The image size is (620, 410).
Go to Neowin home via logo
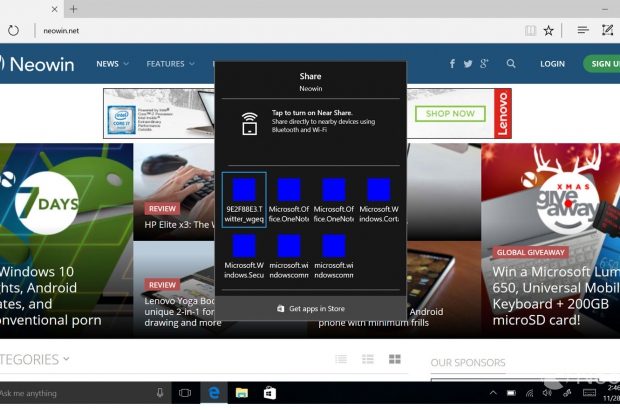coord(37,64)
